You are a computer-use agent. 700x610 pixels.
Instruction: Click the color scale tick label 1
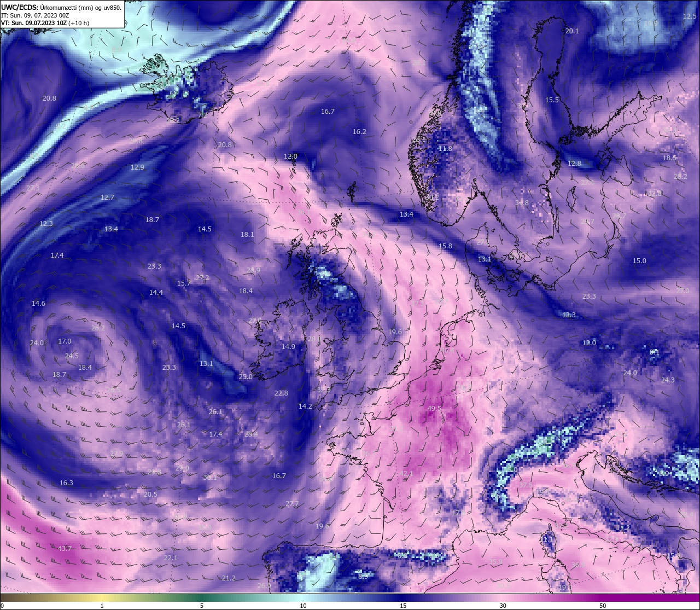pyautogui.click(x=102, y=606)
